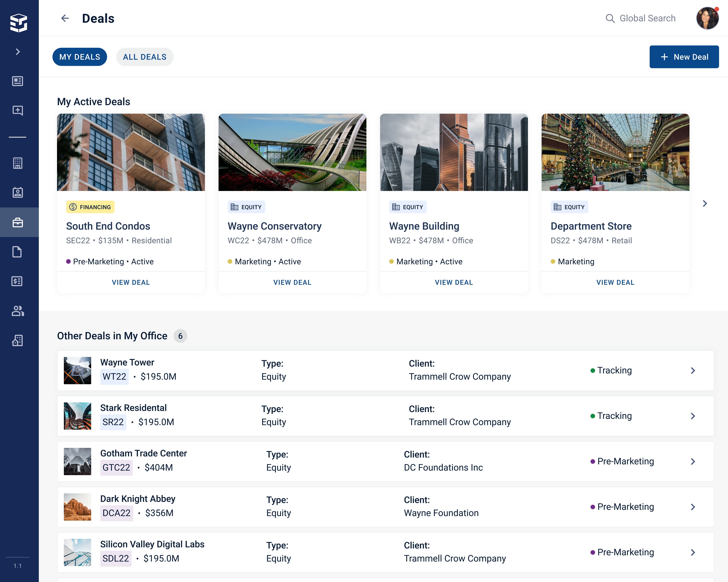Click the back arrow next to Deals
The image size is (728, 582).
(x=65, y=18)
